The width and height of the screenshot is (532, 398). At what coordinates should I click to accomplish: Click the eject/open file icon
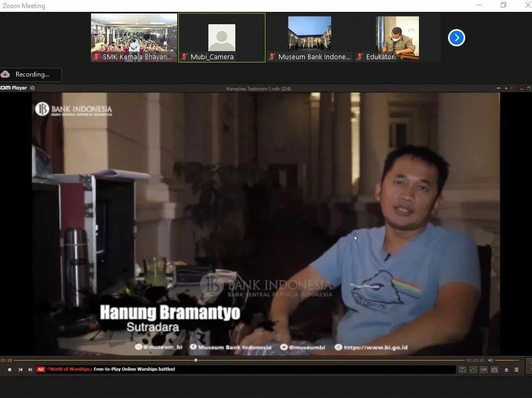[506, 370]
